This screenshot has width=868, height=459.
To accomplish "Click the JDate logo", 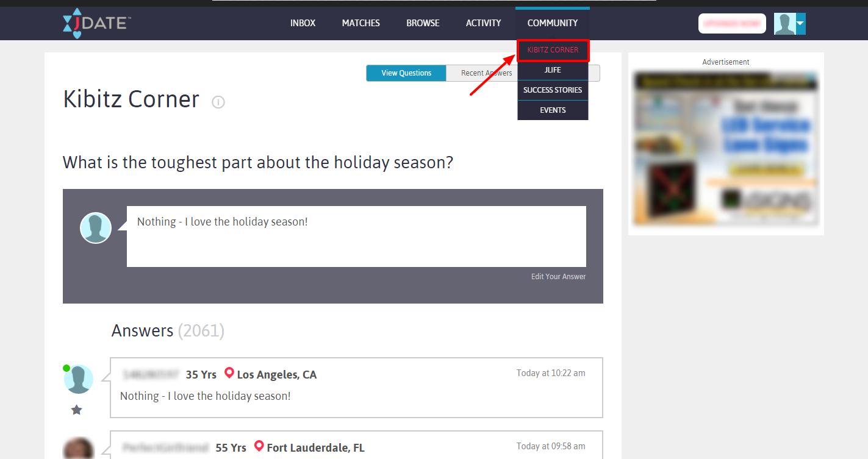I will (97, 23).
